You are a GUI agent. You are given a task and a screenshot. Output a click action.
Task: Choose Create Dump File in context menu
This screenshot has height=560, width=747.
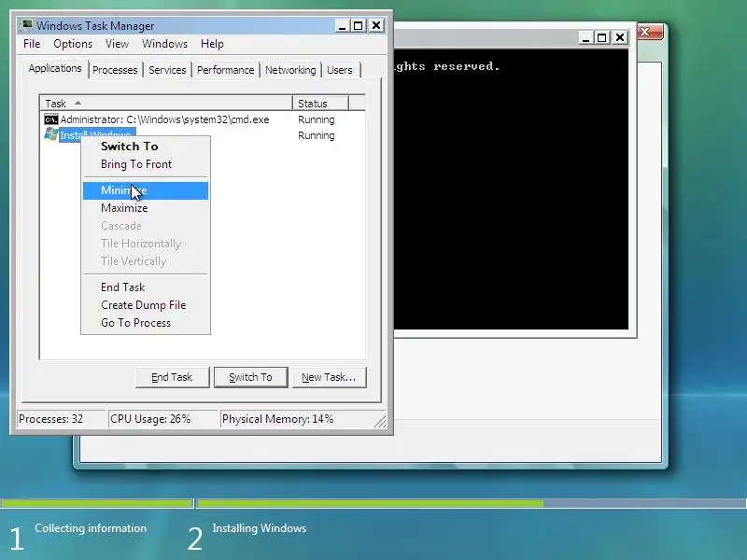pos(146,305)
